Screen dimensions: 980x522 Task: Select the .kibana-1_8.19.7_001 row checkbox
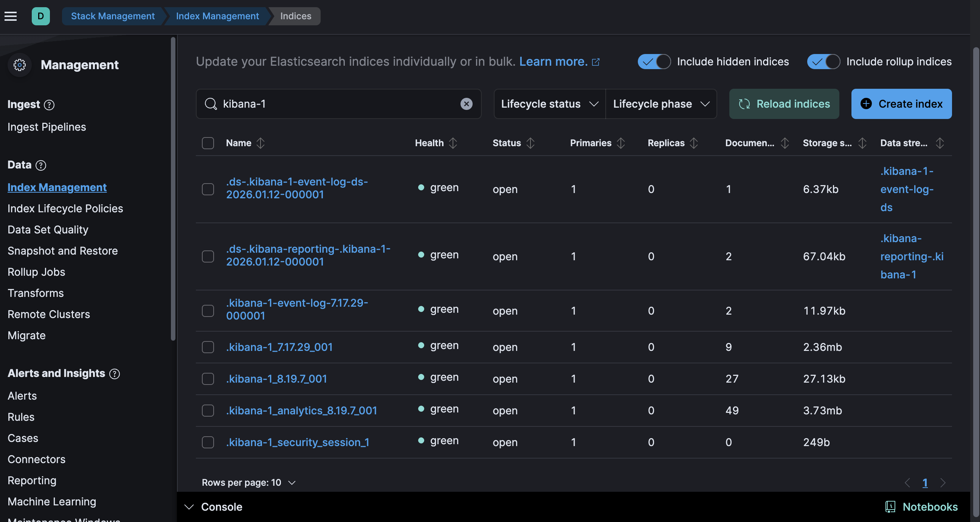(x=208, y=379)
